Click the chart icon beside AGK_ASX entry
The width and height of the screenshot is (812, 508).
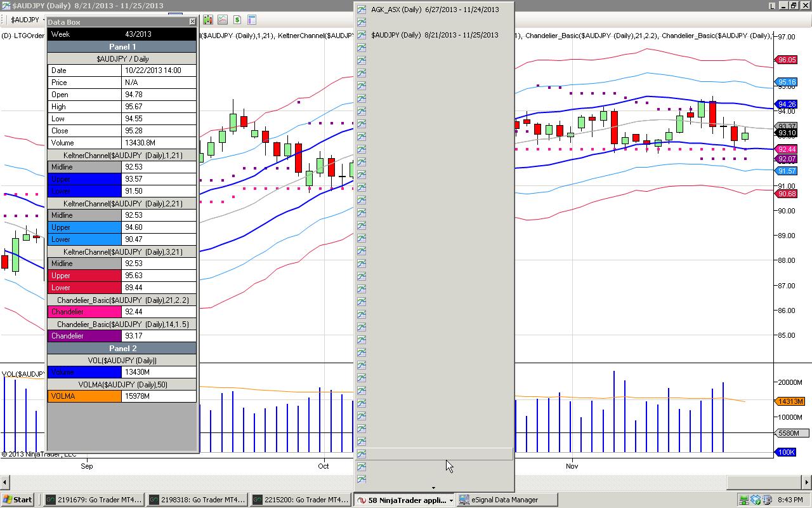362,10
